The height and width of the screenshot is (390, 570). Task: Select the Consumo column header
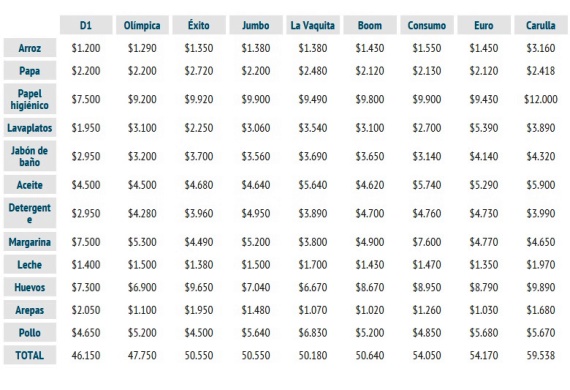tap(427, 25)
